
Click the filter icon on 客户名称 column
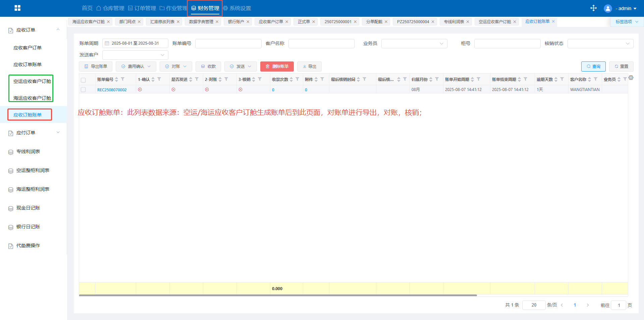click(595, 79)
